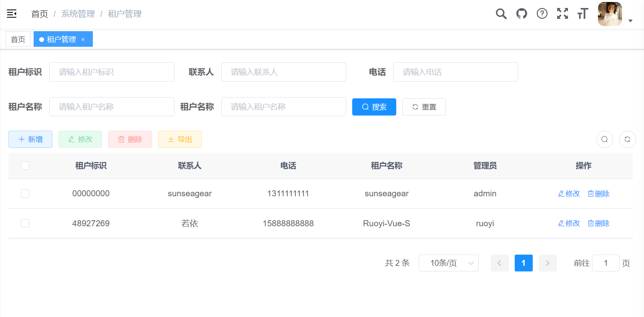Image resolution: width=644 pixels, height=317 pixels.
Task: Go to the next page arrow
Action: pyautogui.click(x=547, y=263)
